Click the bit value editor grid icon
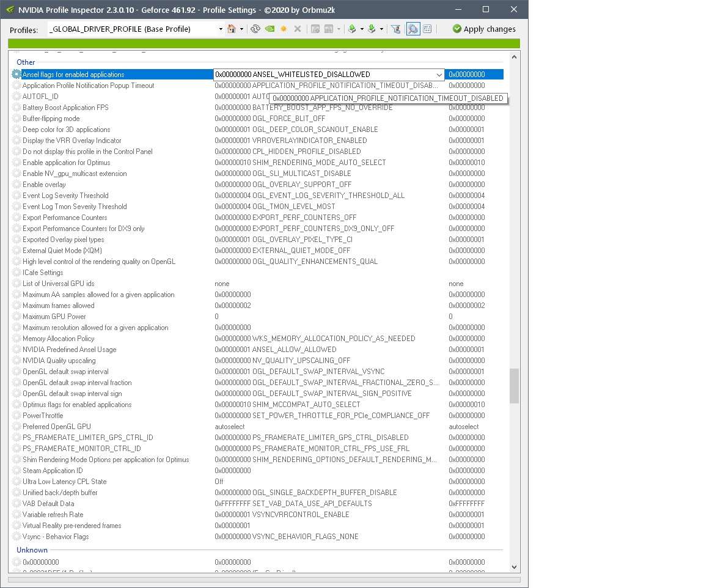704x588 pixels. coord(427,29)
